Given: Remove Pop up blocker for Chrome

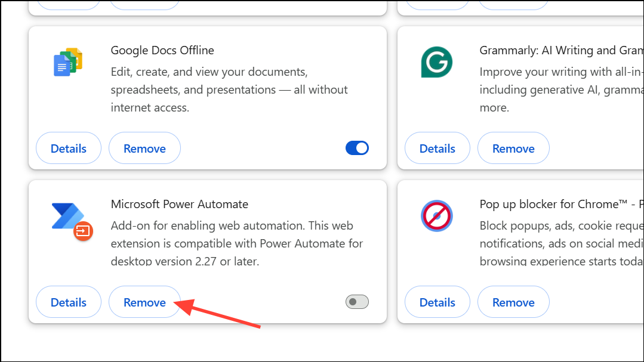Looking at the screenshot, I should click(x=513, y=302).
